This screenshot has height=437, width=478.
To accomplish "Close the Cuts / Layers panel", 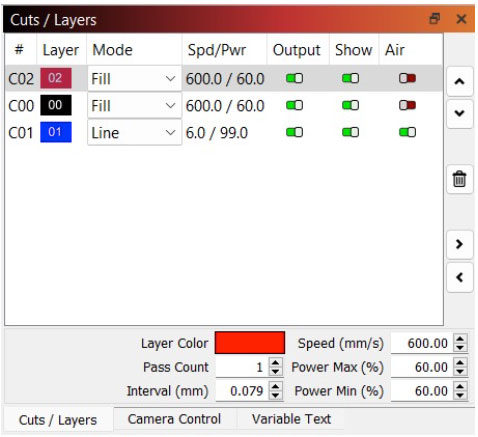I will pos(461,19).
